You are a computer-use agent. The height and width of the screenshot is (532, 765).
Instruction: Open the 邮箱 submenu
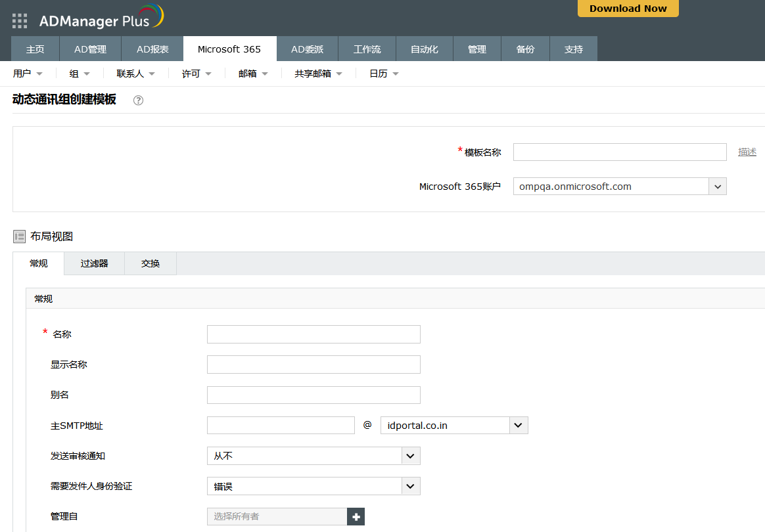coord(253,74)
